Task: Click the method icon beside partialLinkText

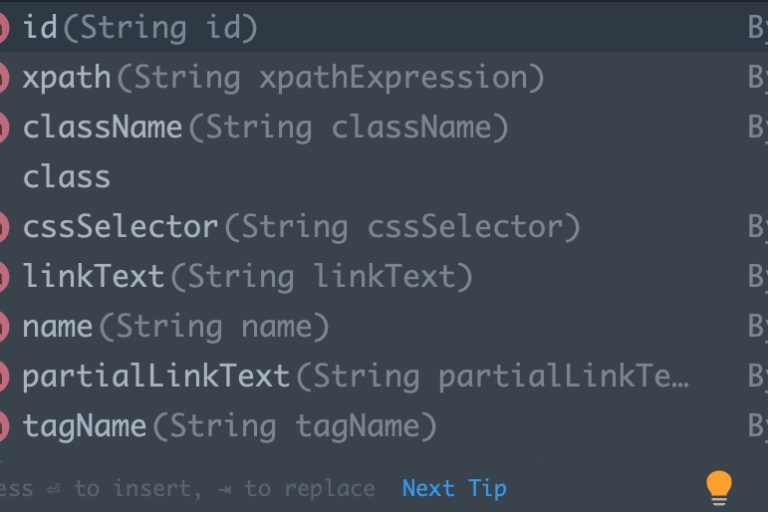Action: tap(3, 377)
